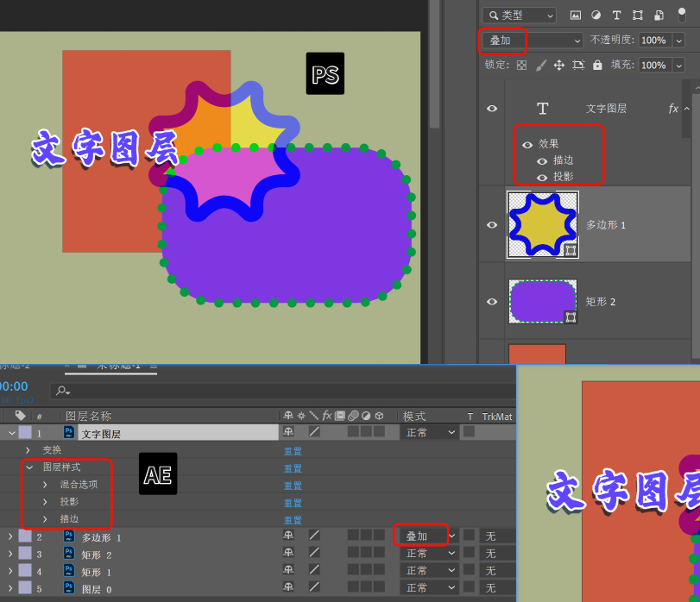Image resolution: width=700 pixels, height=602 pixels.
Task: Reset the 变换 transform via 重置
Action: 293,451
